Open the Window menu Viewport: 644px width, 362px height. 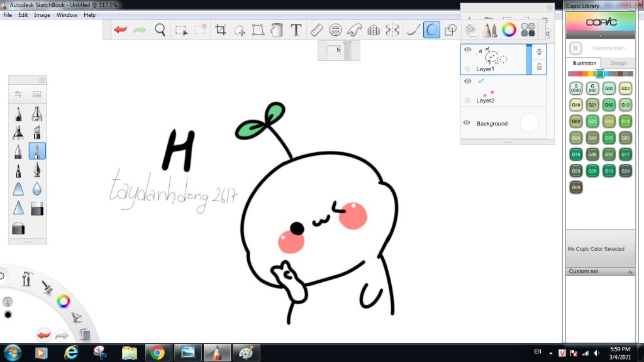[67, 15]
